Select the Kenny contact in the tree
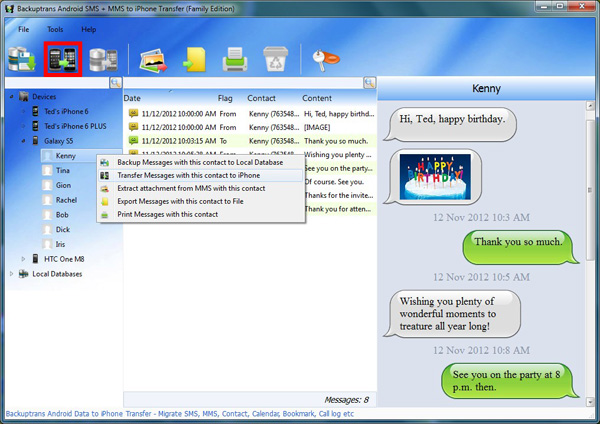The image size is (600, 424). [65, 156]
